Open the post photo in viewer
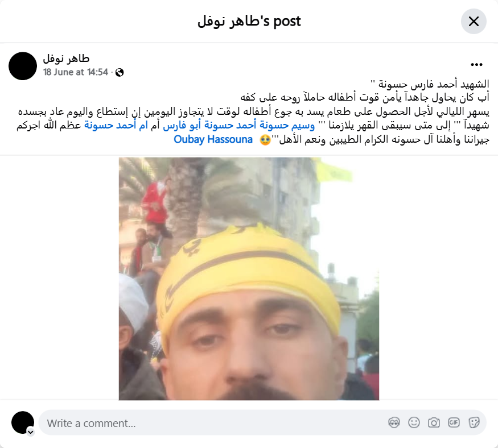 249,279
